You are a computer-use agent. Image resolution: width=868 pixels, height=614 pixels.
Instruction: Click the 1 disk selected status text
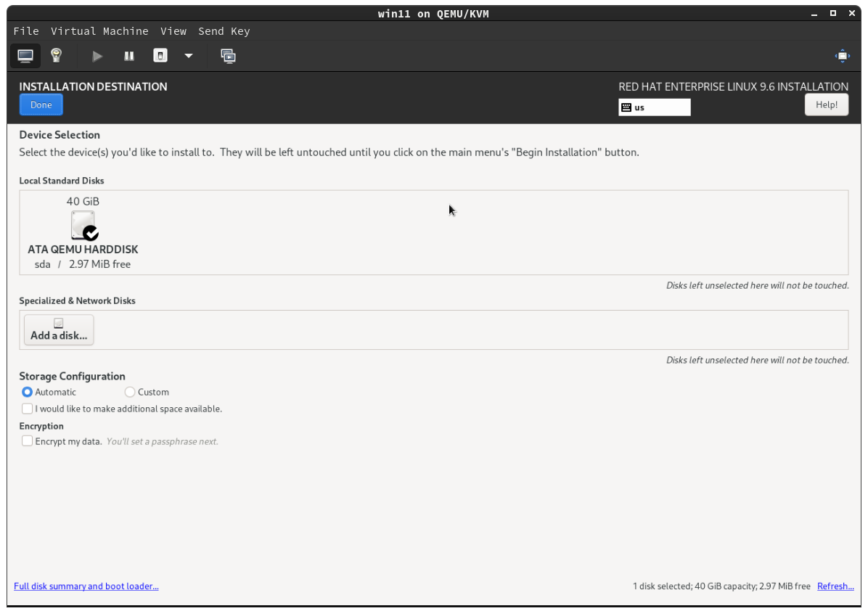pos(721,586)
